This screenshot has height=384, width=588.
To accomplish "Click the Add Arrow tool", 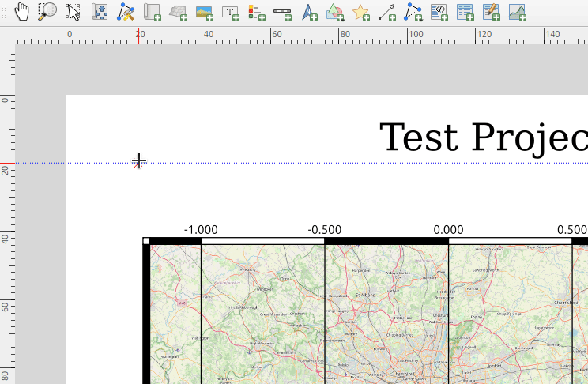I will (386, 12).
